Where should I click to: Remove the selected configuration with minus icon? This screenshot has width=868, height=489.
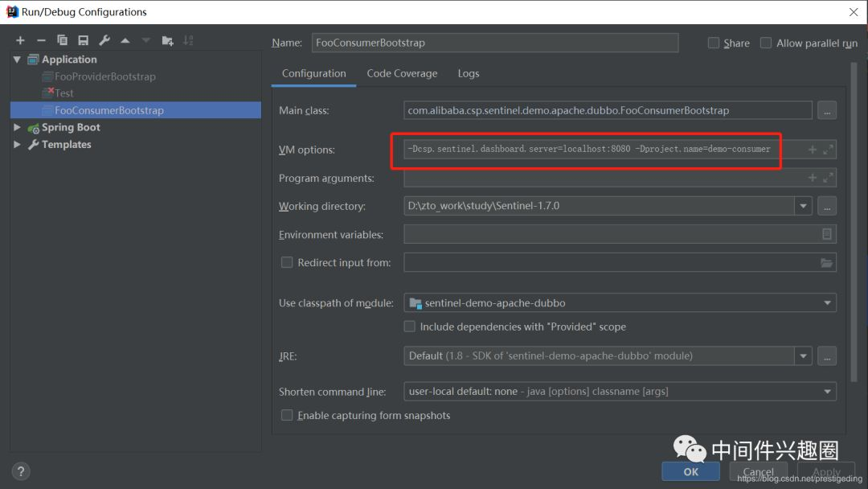[x=41, y=40]
